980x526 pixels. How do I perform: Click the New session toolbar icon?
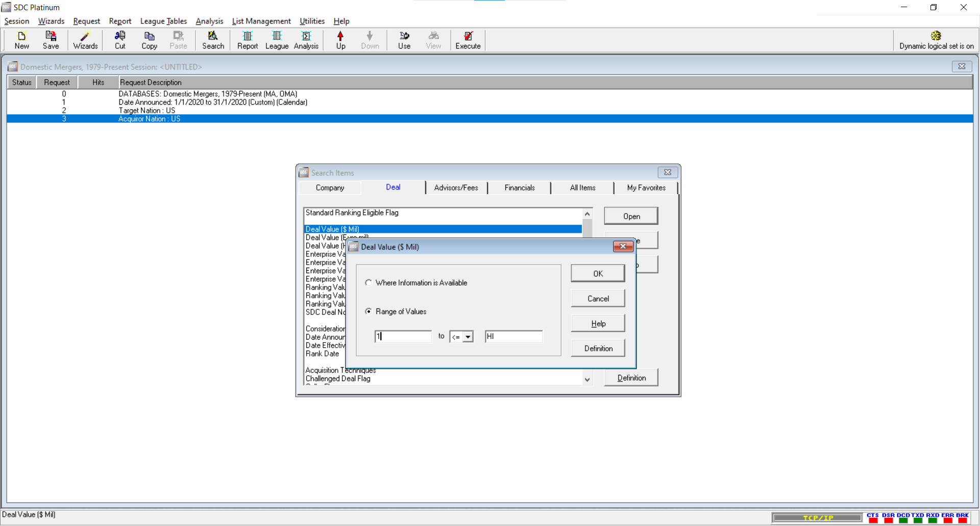pos(21,40)
